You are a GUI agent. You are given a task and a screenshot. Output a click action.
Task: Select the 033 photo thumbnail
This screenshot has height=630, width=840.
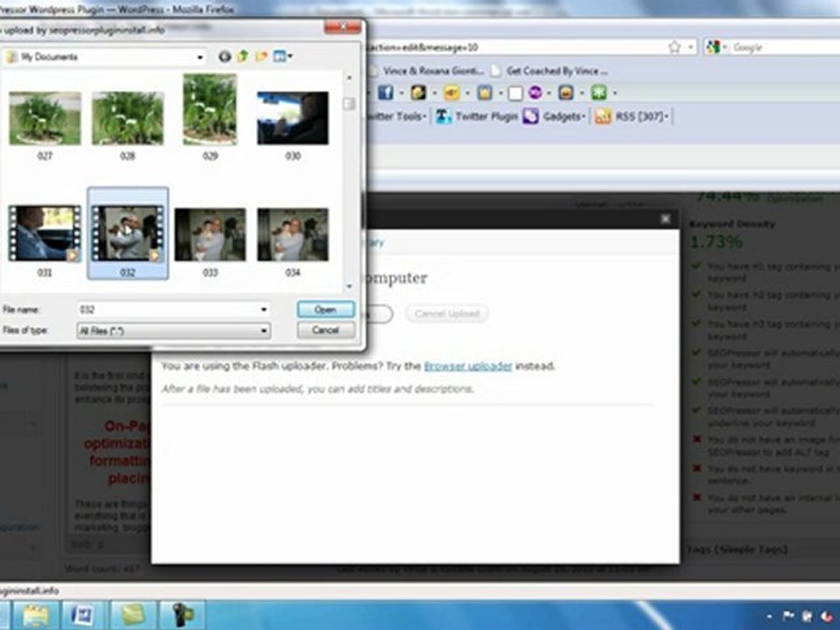click(210, 234)
